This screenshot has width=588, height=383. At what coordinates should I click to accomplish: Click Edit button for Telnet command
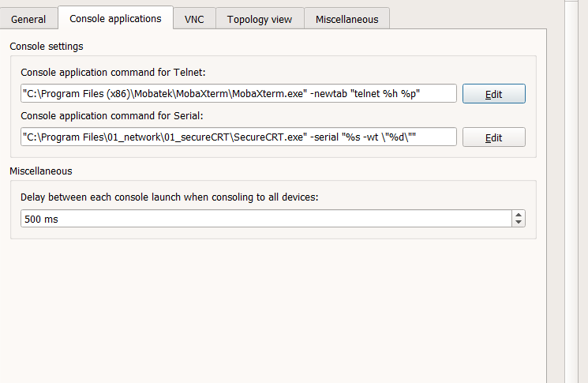tap(493, 94)
